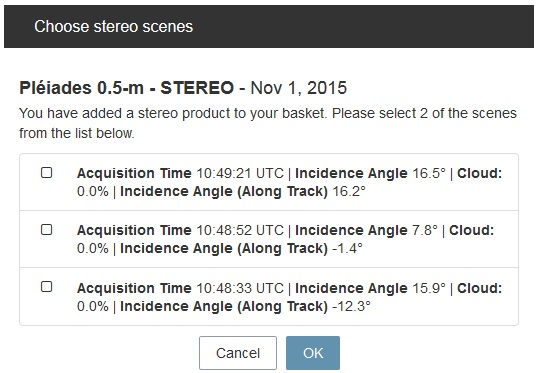Click the Pléiades 0.5-m - STEREO heading
The width and height of the screenshot is (537, 373).
tap(127, 88)
